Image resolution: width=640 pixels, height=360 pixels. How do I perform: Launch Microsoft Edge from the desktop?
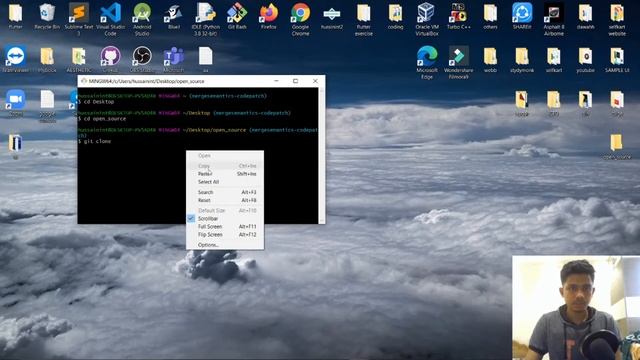pos(427,62)
